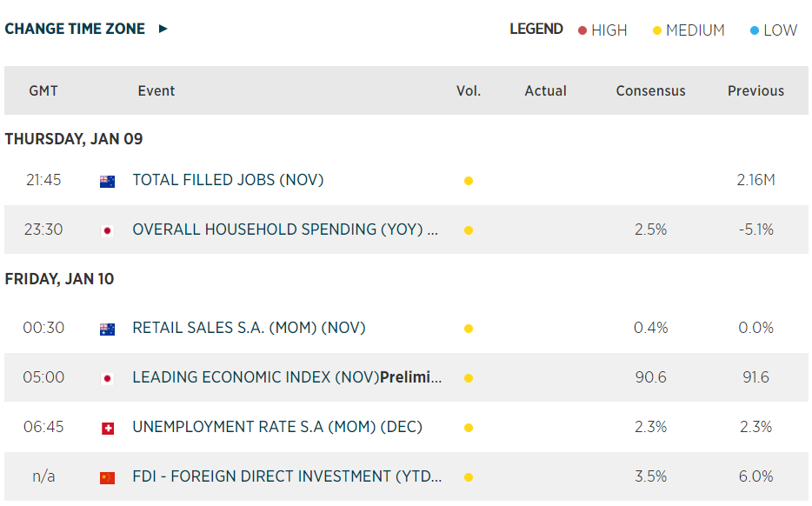The image size is (812, 506).
Task: Click the volatility dot for Retail Sales S.A.
Action: click(x=469, y=329)
